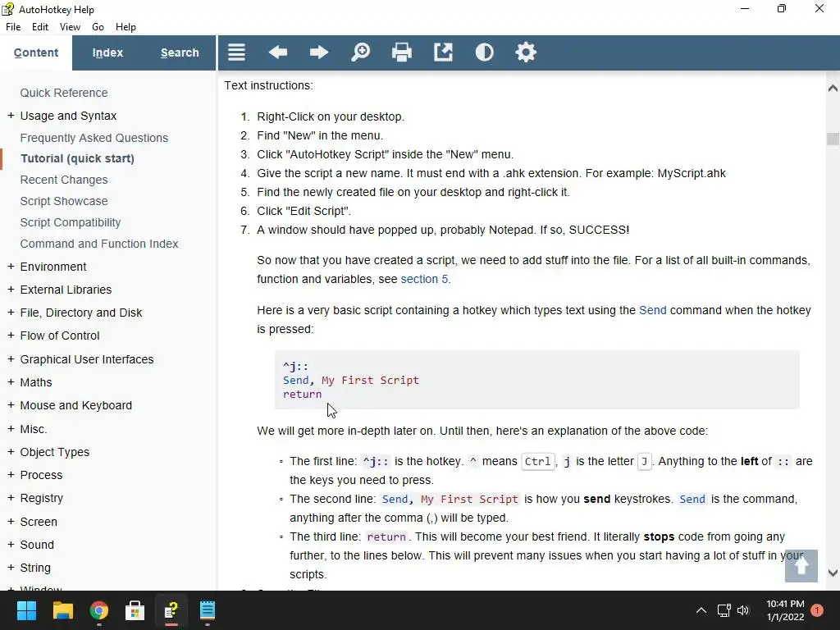This screenshot has height=630, width=840.
Task: Open File Explorer from the taskbar
Action: pyautogui.click(x=62, y=610)
